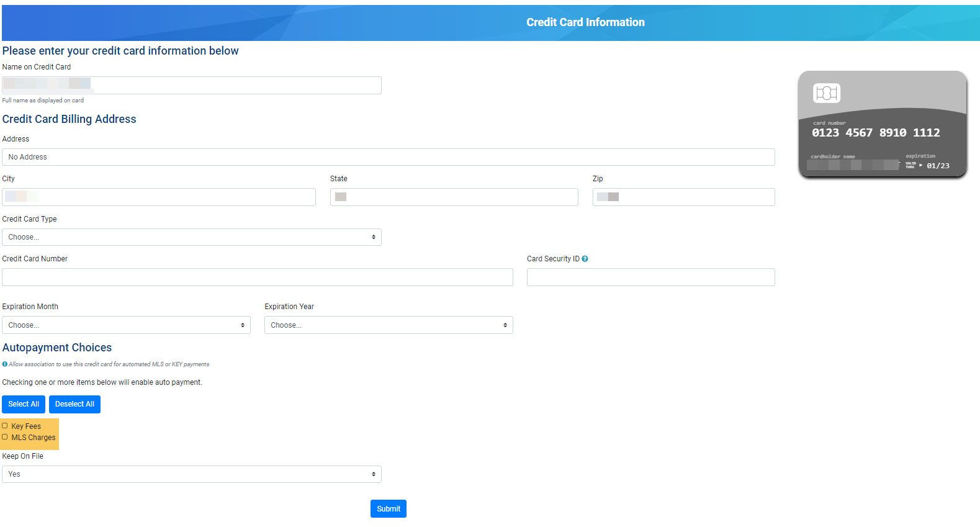980x527 pixels.
Task: Click the Address input field
Action: click(x=388, y=157)
